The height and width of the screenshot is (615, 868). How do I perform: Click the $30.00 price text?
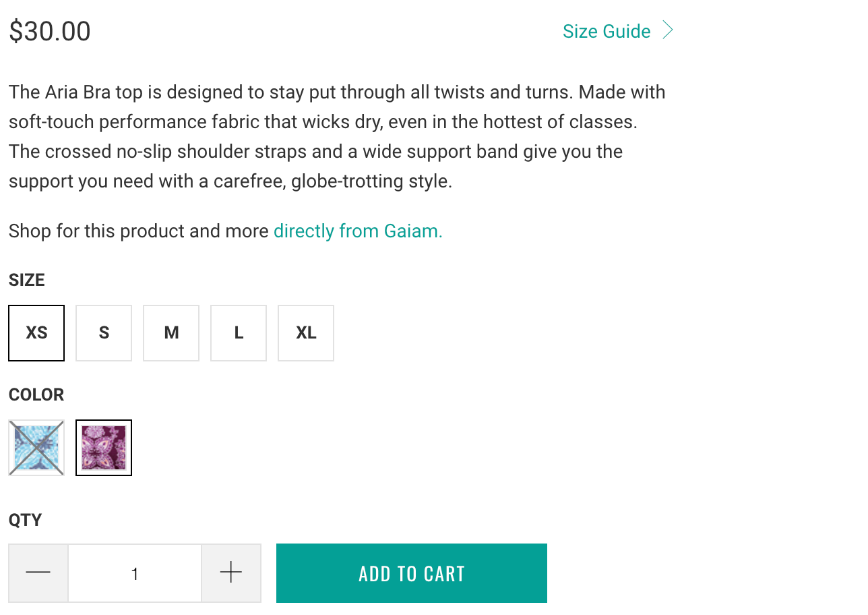coord(50,32)
